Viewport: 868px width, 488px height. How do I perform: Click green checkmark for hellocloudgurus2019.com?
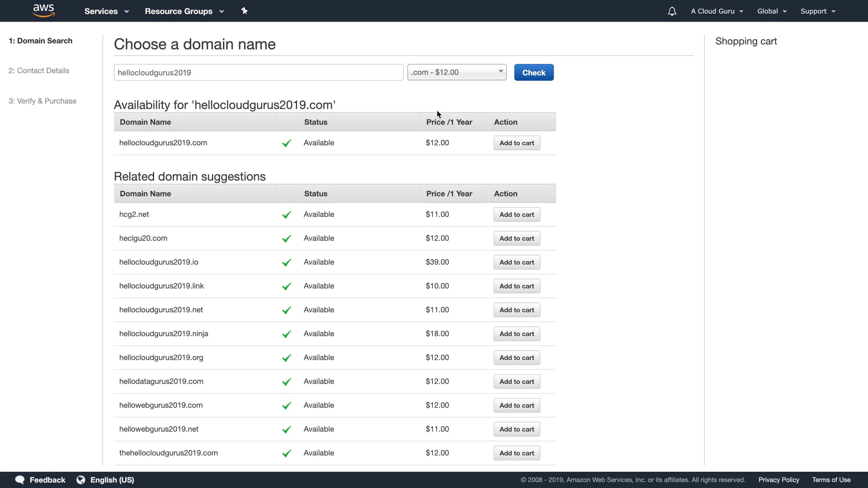287,143
